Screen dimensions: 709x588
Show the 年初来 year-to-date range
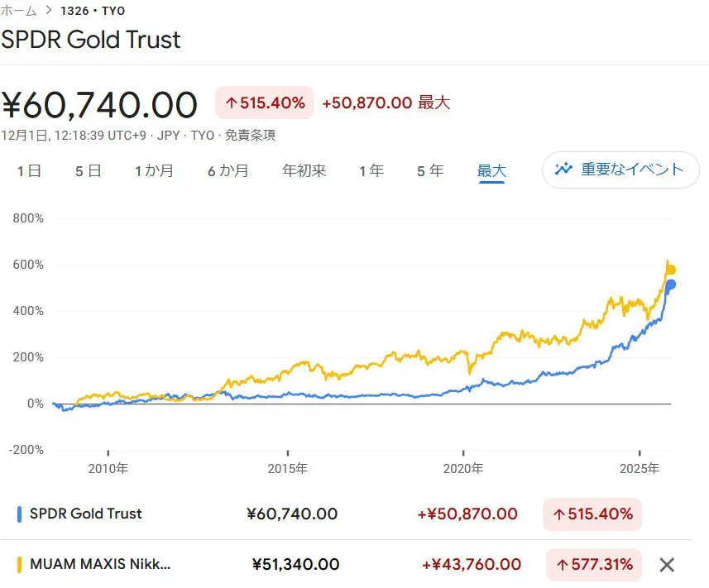(304, 171)
